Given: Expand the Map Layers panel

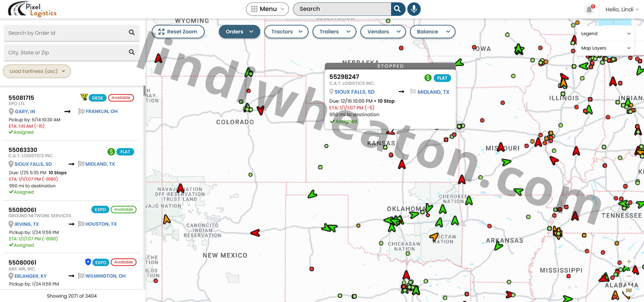Looking at the screenshot, I should point(605,48).
